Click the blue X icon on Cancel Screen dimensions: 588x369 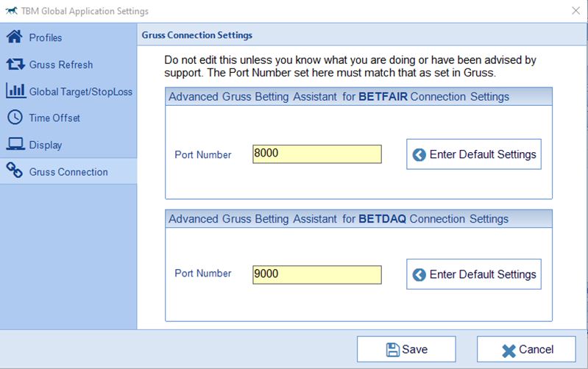click(x=509, y=351)
